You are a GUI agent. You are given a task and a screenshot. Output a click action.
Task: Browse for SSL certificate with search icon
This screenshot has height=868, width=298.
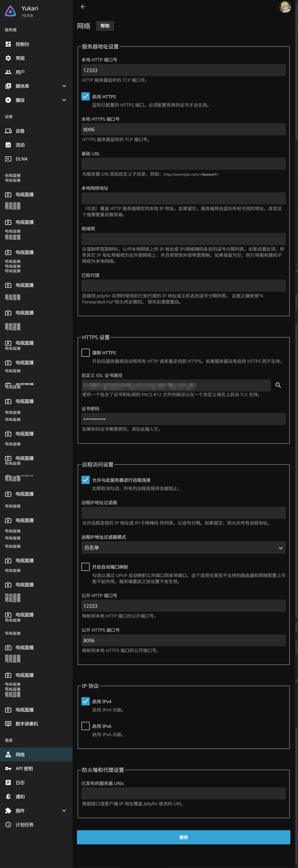coord(278,385)
